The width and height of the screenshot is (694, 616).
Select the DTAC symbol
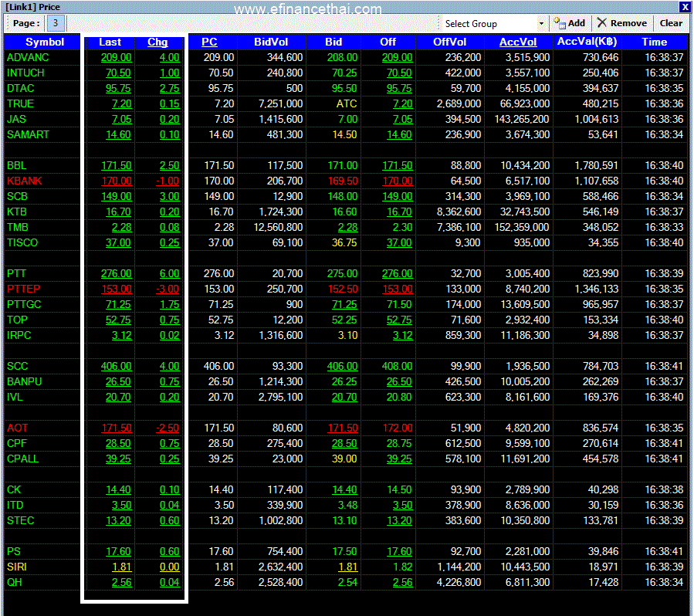(x=20, y=89)
